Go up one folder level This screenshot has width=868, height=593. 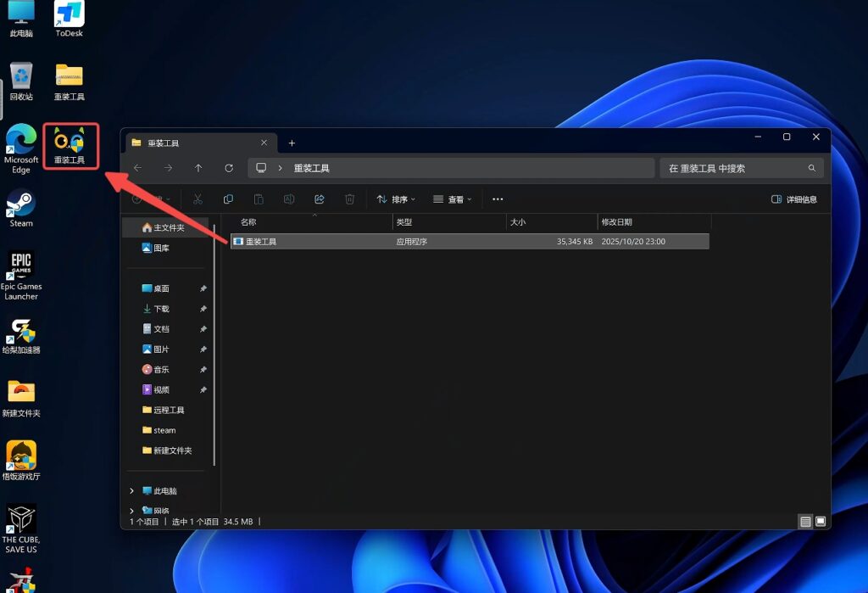pyautogui.click(x=198, y=168)
